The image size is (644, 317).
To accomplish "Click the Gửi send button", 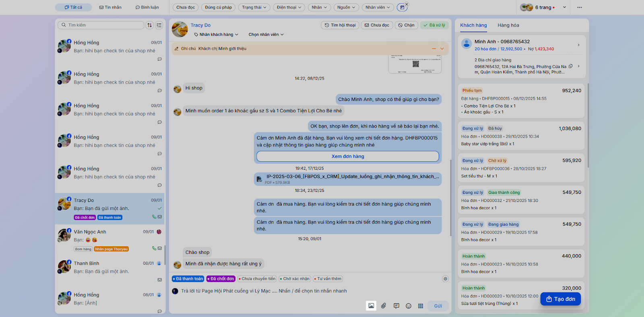I will (438, 306).
